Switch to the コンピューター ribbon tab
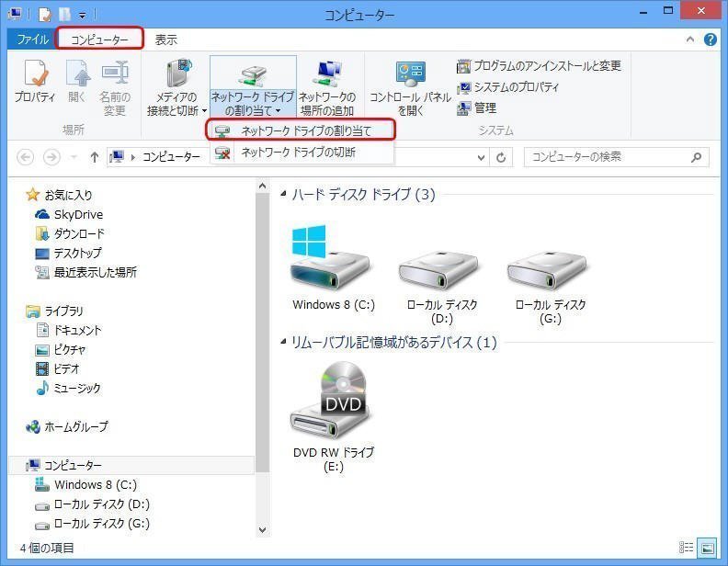This screenshot has width=728, height=566. [99, 40]
